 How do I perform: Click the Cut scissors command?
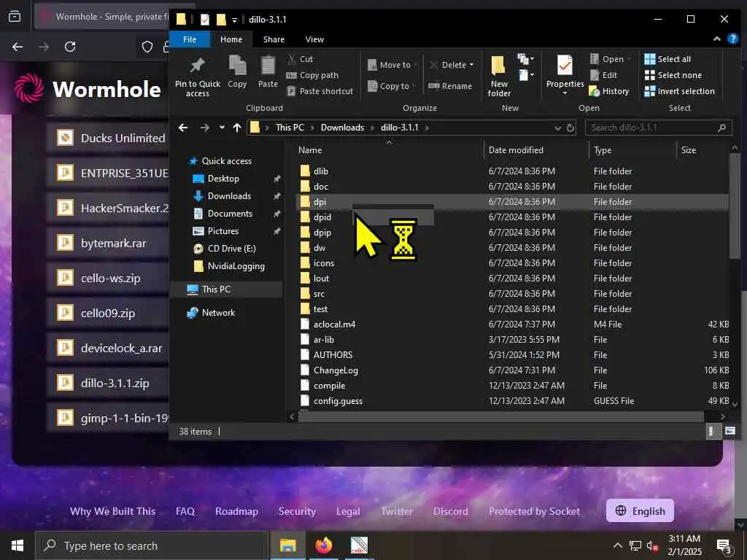click(x=300, y=59)
